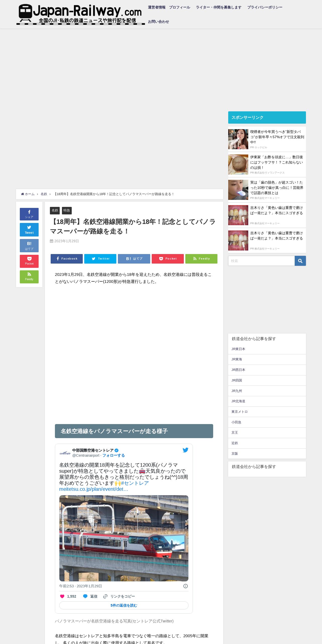Go to ホーム in the breadcrumb
This screenshot has width=322, height=644.
28,194
